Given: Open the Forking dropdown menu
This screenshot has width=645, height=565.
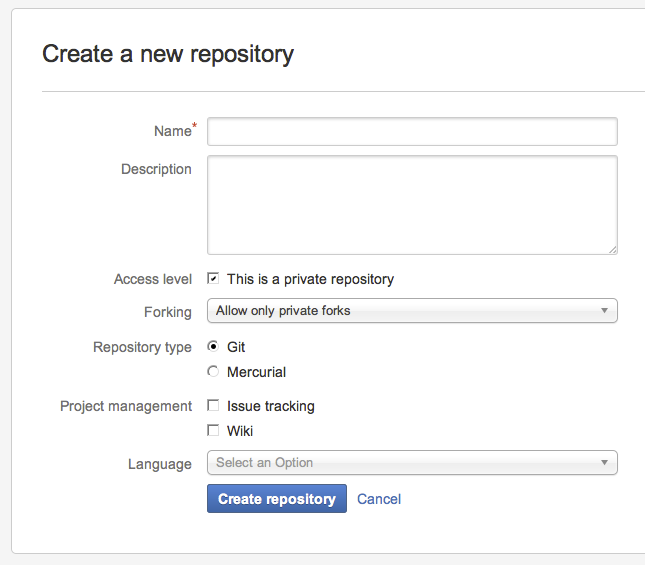Looking at the screenshot, I should 412,310.
